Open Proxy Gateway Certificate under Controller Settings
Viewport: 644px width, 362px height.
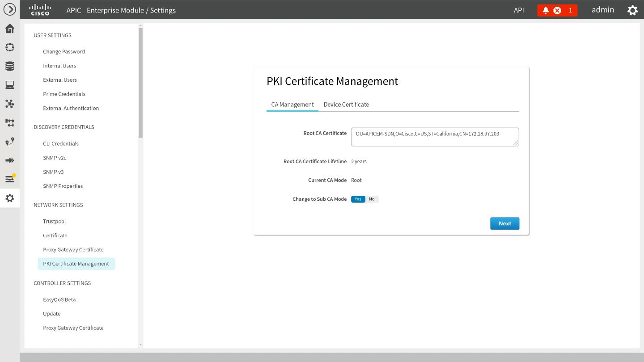pos(73,328)
